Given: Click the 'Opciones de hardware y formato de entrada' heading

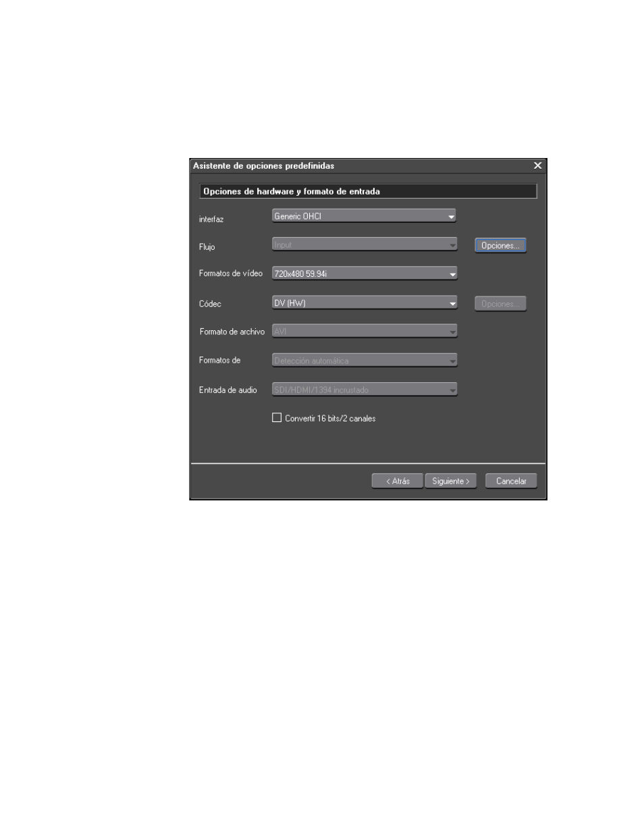Looking at the screenshot, I should click(292, 192).
